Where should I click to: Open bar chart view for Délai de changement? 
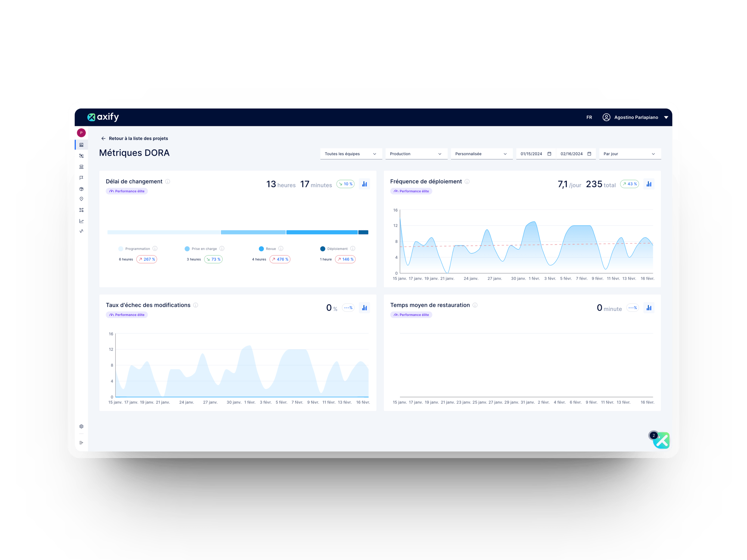[x=365, y=184]
